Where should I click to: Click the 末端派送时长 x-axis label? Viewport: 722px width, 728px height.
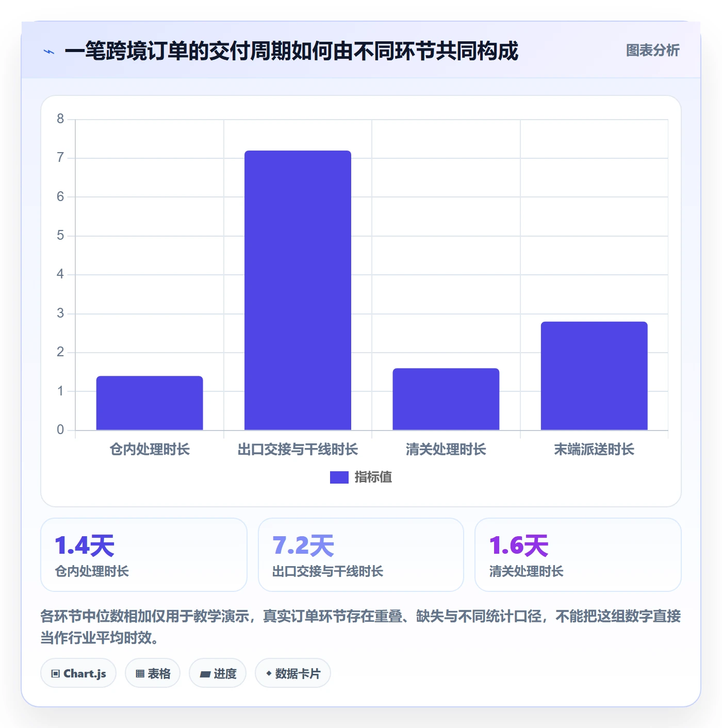click(594, 450)
